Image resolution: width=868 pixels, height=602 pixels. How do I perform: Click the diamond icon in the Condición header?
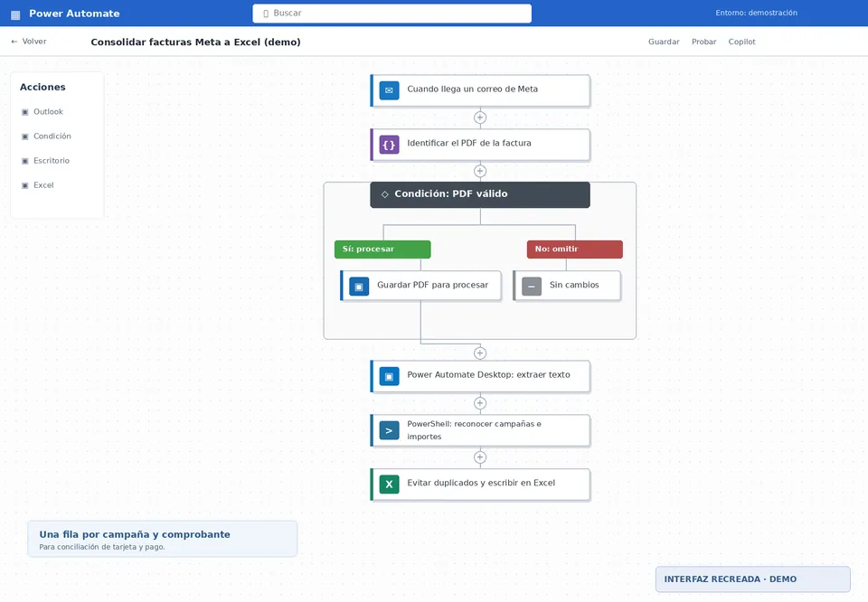click(385, 194)
